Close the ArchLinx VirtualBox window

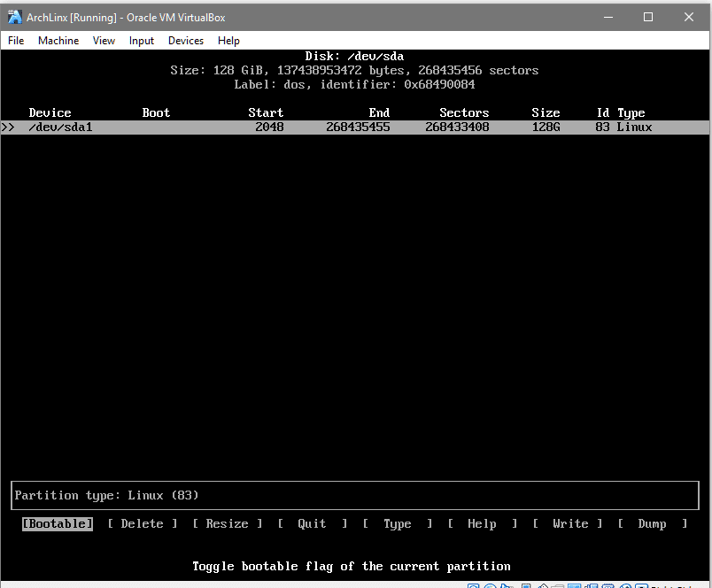coord(689,17)
